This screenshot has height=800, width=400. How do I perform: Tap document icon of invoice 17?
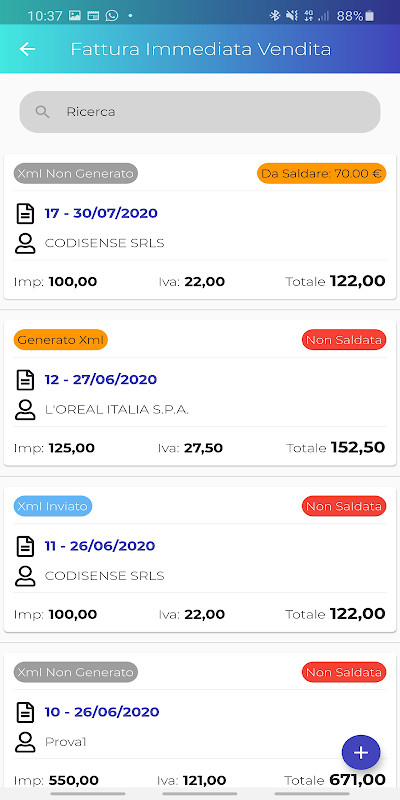tap(25, 213)
